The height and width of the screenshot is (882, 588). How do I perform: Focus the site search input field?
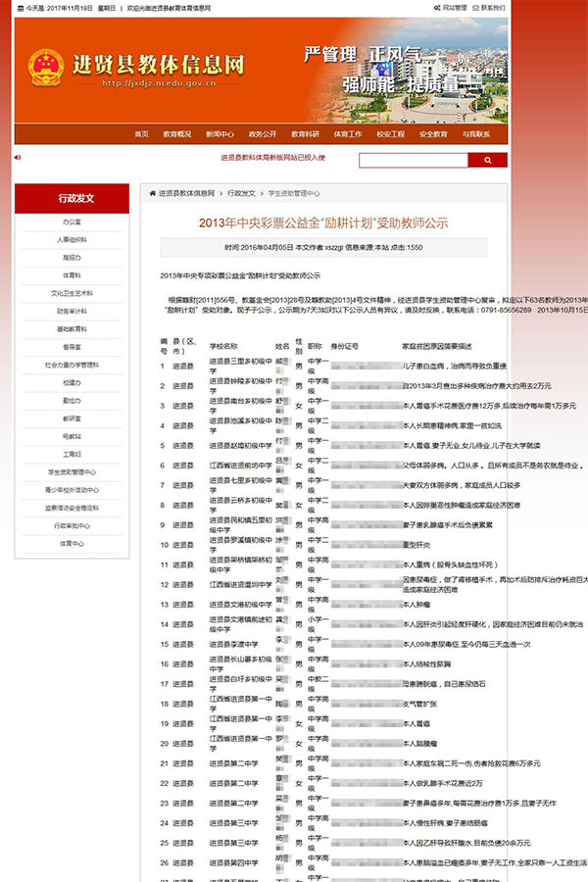coord(414,161)
